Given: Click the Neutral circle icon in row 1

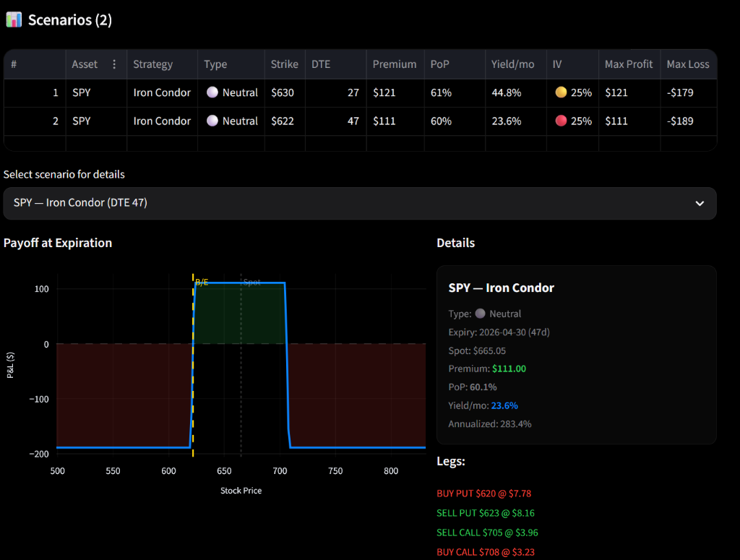Looking at the screenshot, I should point(212,92).
